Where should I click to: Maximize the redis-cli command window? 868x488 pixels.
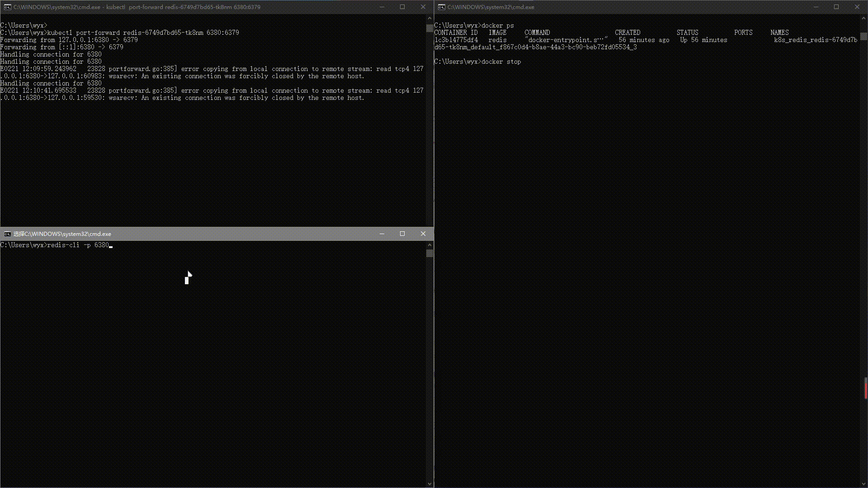402,234
